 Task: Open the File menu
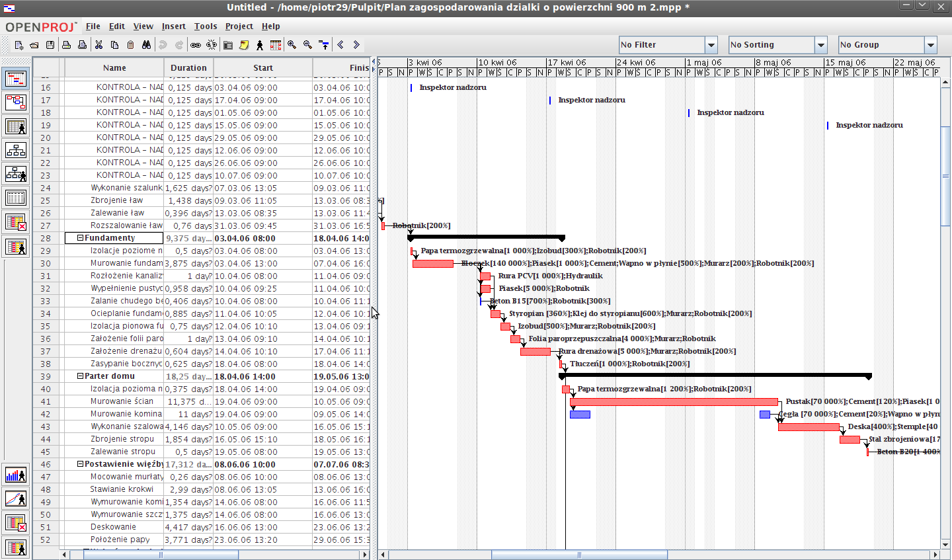[x=93, y=26]
